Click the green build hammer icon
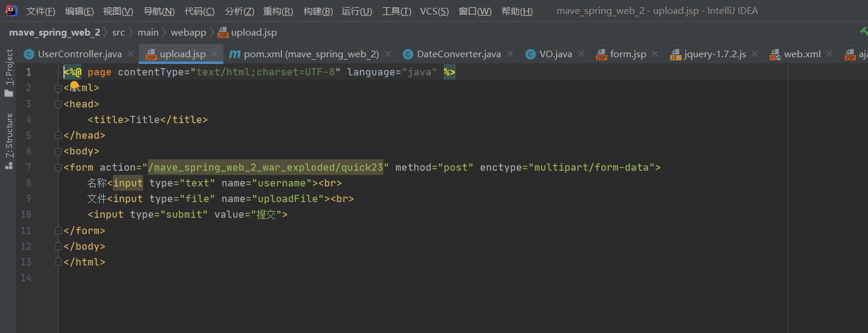Image resolution: width=868 pixels, height=333 pixels. coord(864,32)
